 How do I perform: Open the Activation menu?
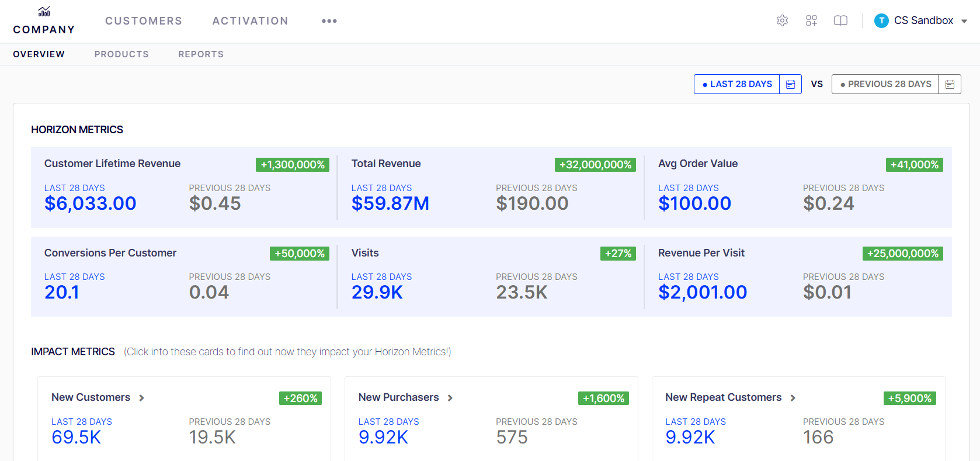250,21
